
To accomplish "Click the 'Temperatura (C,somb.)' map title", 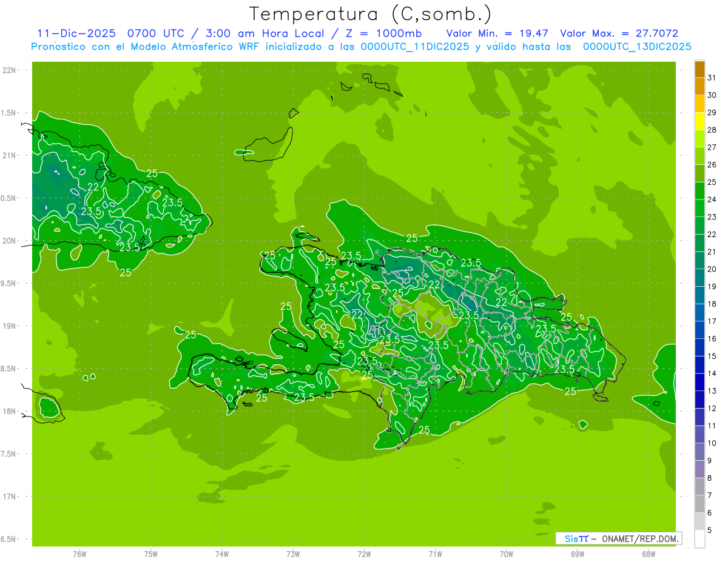I will (x=370, y=15).
